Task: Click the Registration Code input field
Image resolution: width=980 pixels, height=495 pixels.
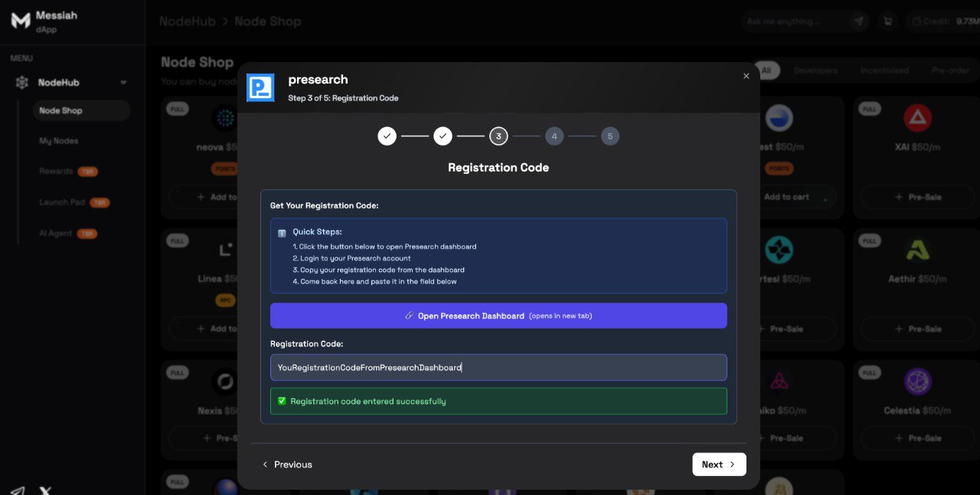Action: tap(498, 368)
